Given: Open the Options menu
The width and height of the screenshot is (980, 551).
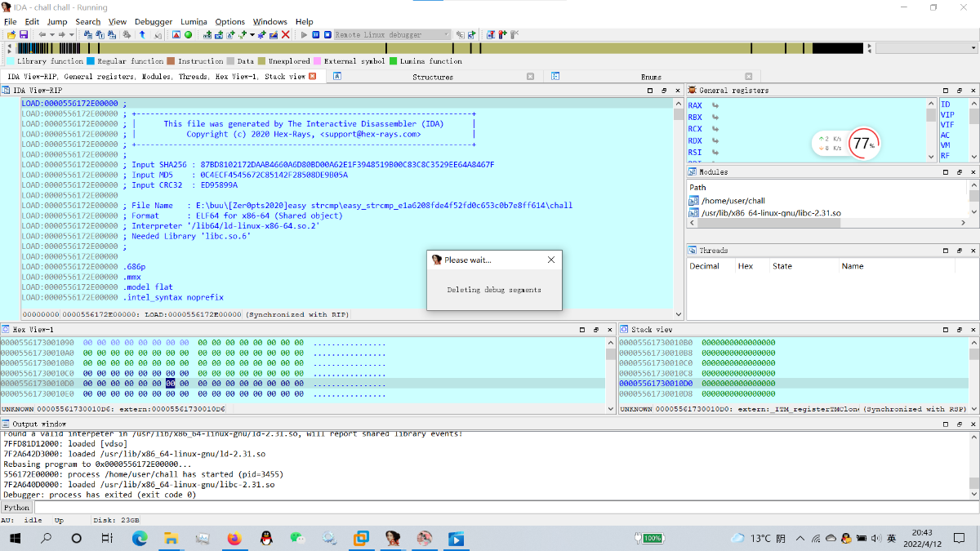Looking at the screenshot, I should pos(230,21).
